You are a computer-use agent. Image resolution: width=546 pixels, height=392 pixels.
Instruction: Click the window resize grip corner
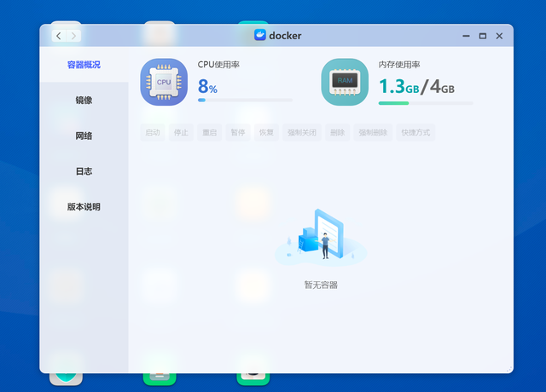click(509, 369)
